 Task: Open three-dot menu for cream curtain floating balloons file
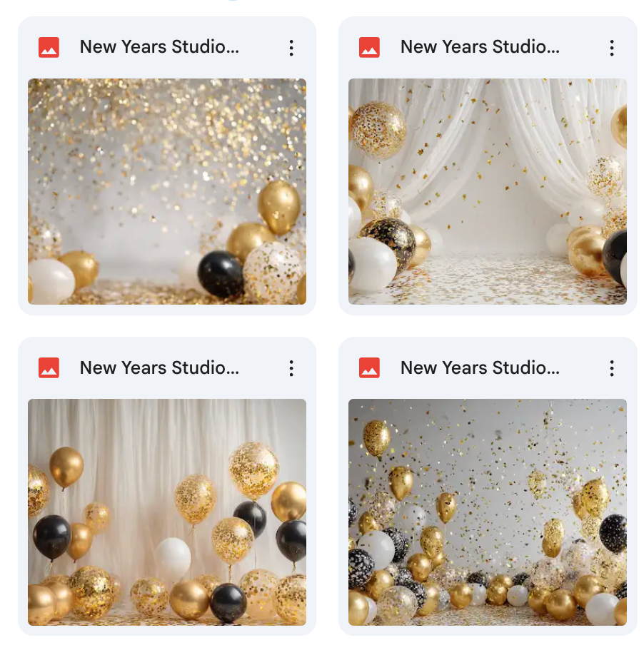[x=291, y=368]
